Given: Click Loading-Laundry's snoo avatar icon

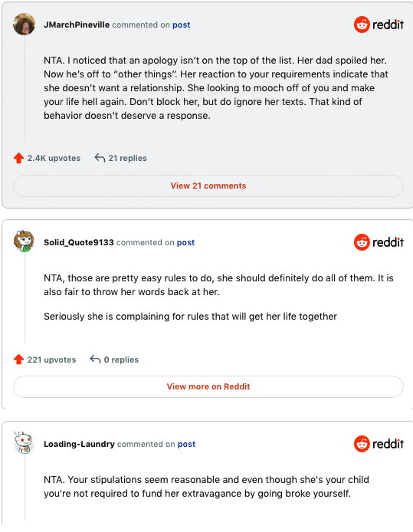Looking at the screenshot, I should click(x=24, y=443).
